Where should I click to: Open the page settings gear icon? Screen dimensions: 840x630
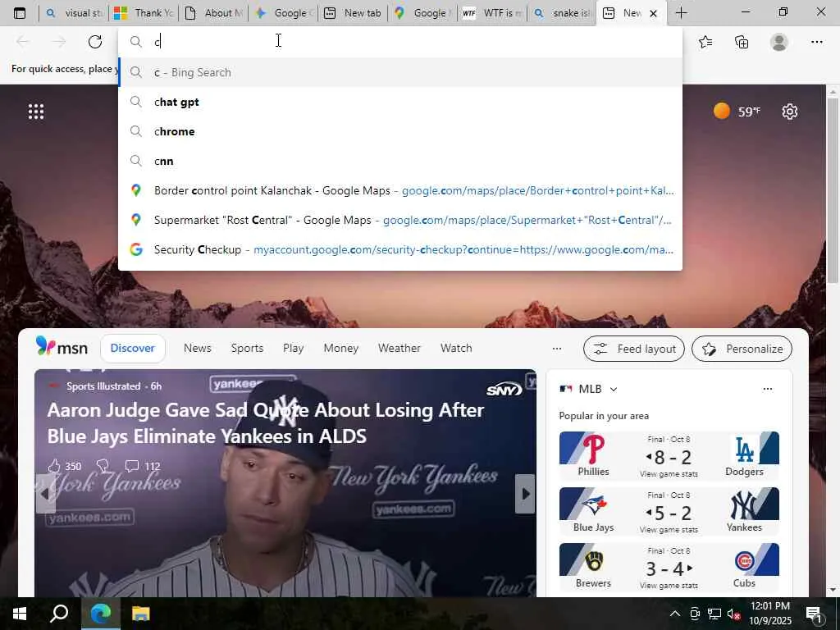point(790,112)
